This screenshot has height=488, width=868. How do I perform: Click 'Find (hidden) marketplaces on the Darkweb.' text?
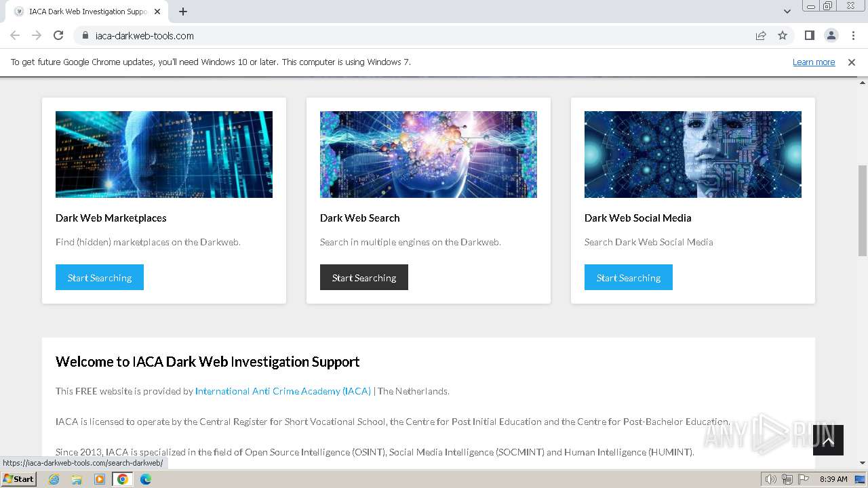148,242
